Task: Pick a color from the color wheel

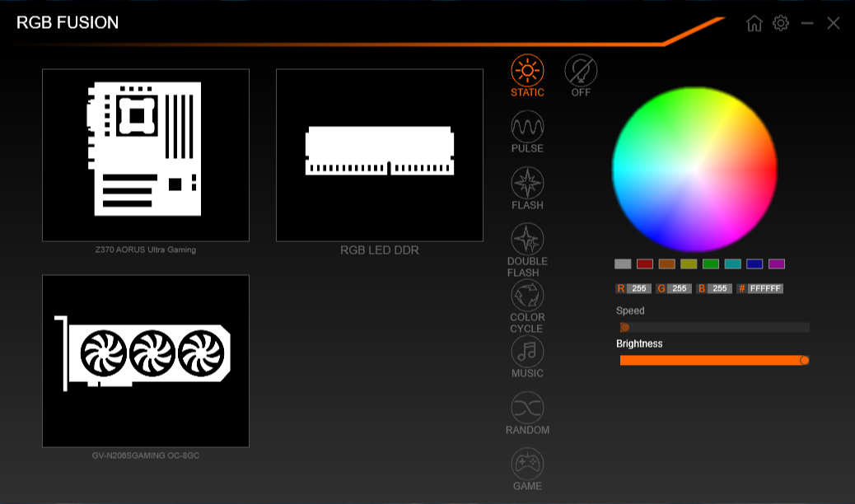Action: (694, 169)
